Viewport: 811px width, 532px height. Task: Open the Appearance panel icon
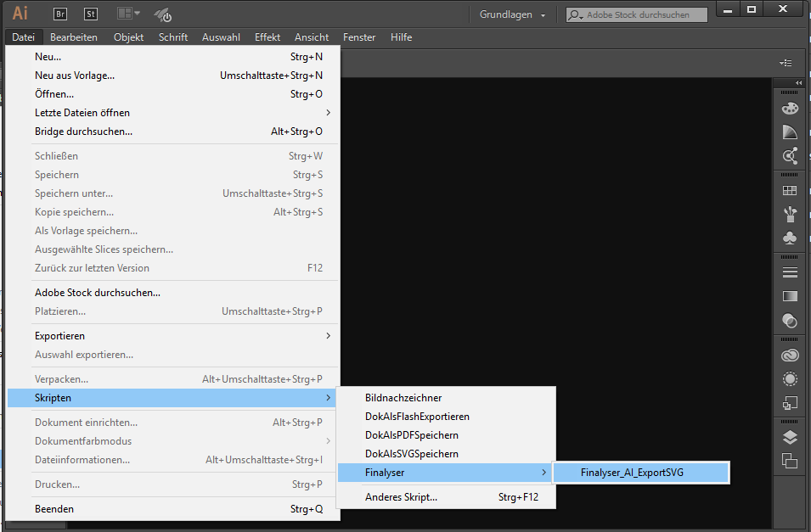pyautogui.click(x=790, y=379)
